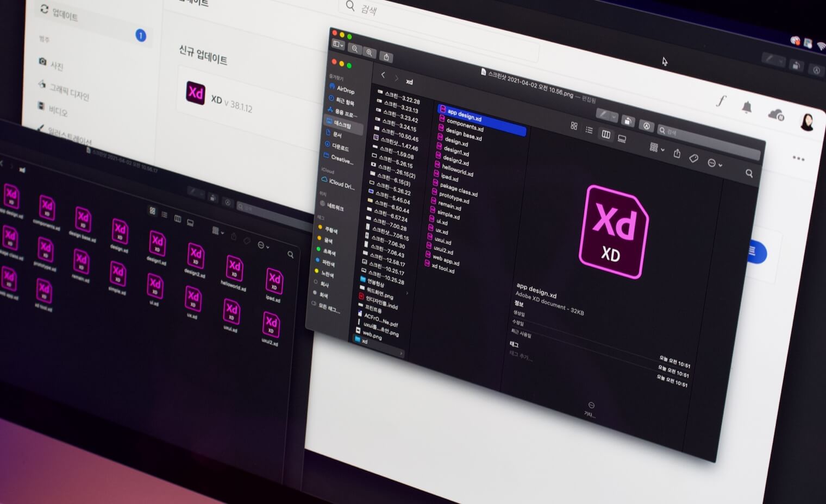Toggle the Preview sidebar view button
The width and height of the screenshot is (826, 504).
coord(338,44)
